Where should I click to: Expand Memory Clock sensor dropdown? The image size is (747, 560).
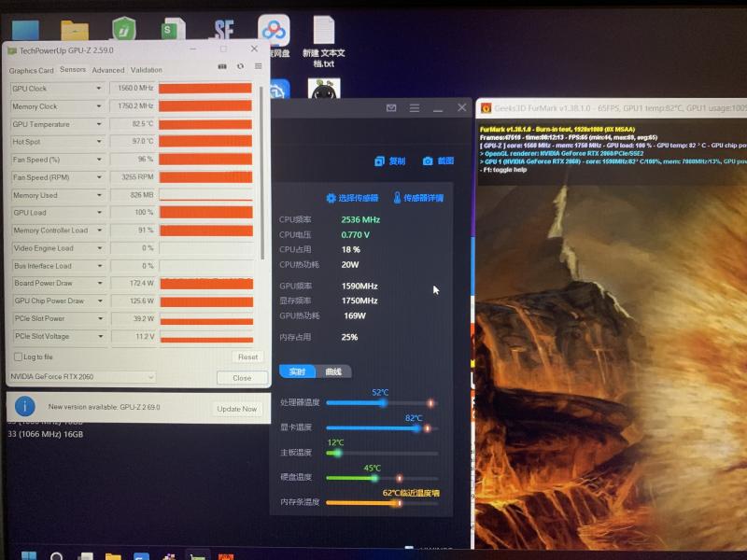pos(99,106)
